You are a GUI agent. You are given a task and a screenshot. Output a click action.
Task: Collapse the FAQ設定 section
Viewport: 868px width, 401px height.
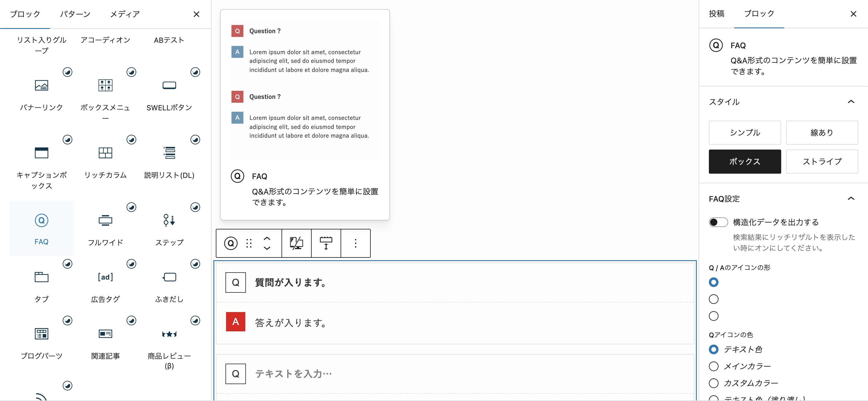coord(851,198)
